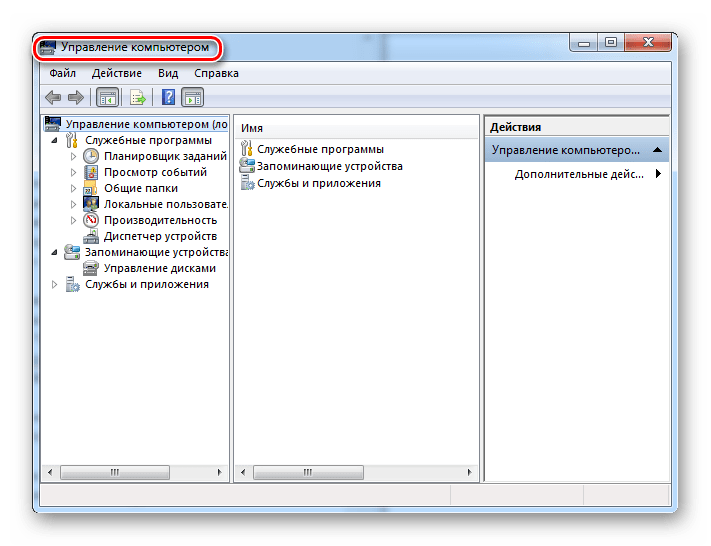Click the Служебные программы icon in center list
711x546 pixels.
click(x=246, y=148)
